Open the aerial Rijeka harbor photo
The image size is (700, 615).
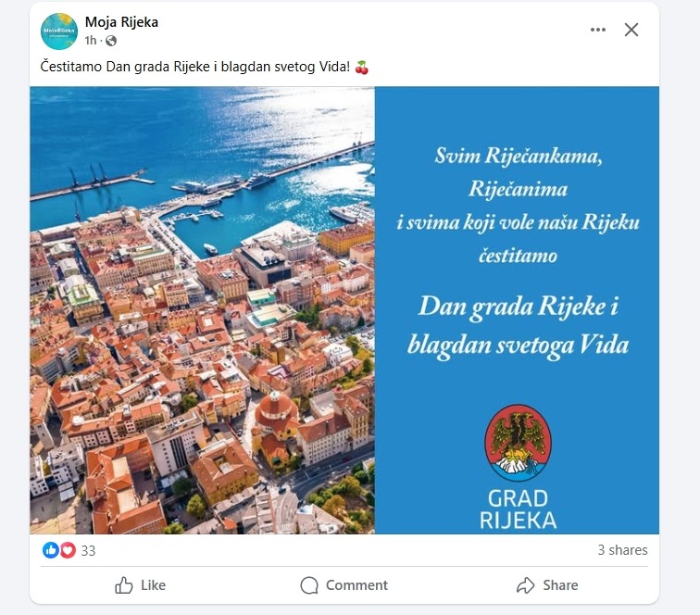(202, 310)
